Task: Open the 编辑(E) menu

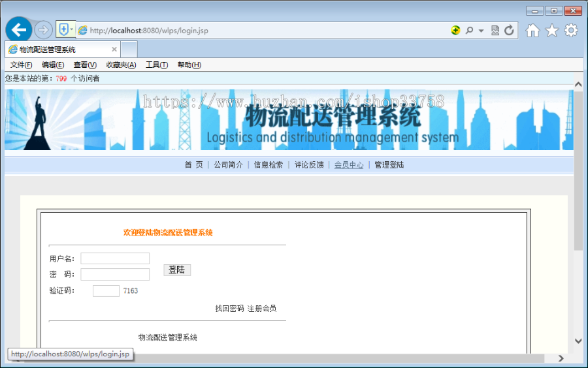Action: point(53,65)
